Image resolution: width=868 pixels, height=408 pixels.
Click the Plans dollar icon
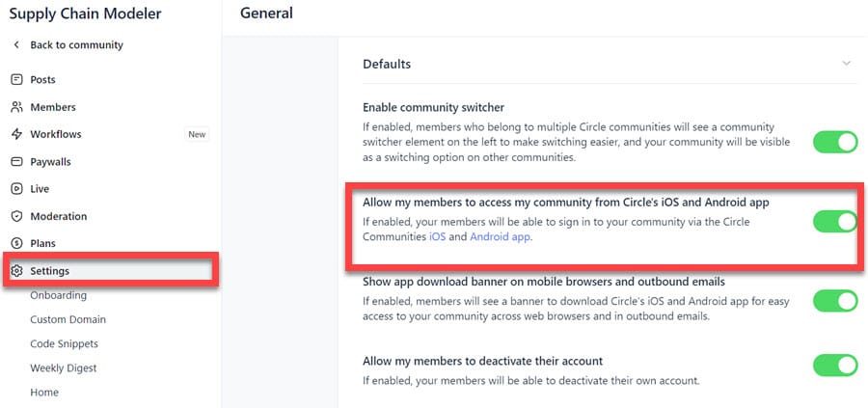pos(16,243)
